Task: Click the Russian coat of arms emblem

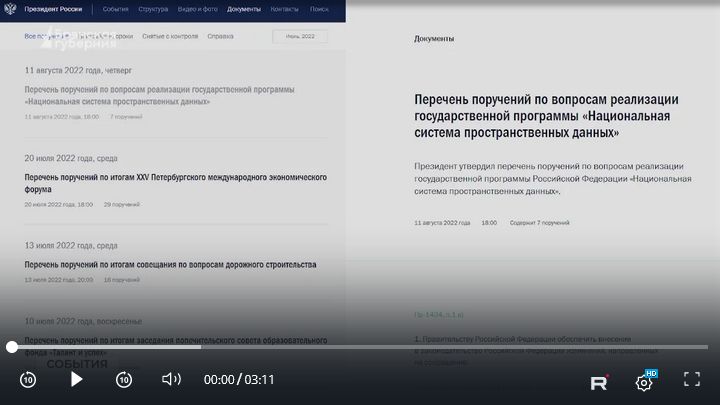Action: 10,9
